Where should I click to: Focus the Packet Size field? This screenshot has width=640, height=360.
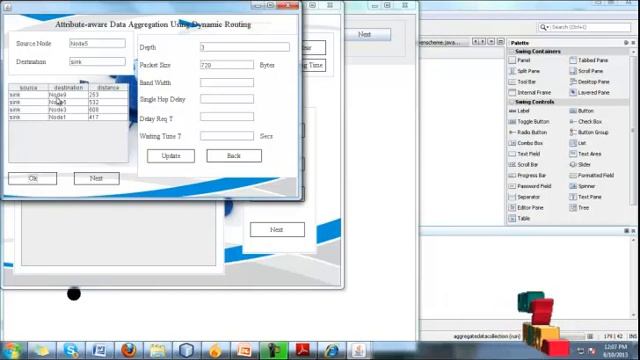point(227,65)
